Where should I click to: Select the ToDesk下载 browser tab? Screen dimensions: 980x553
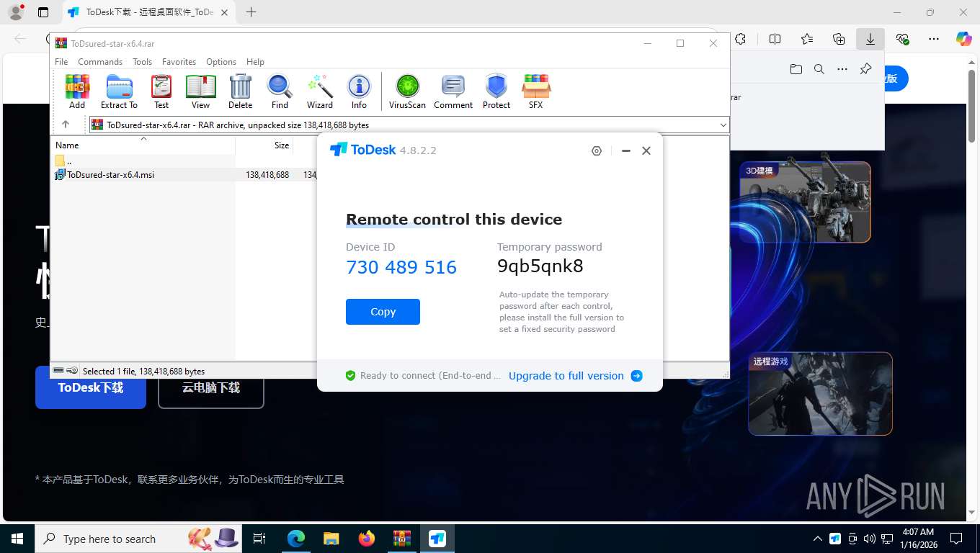pos(148,12)
